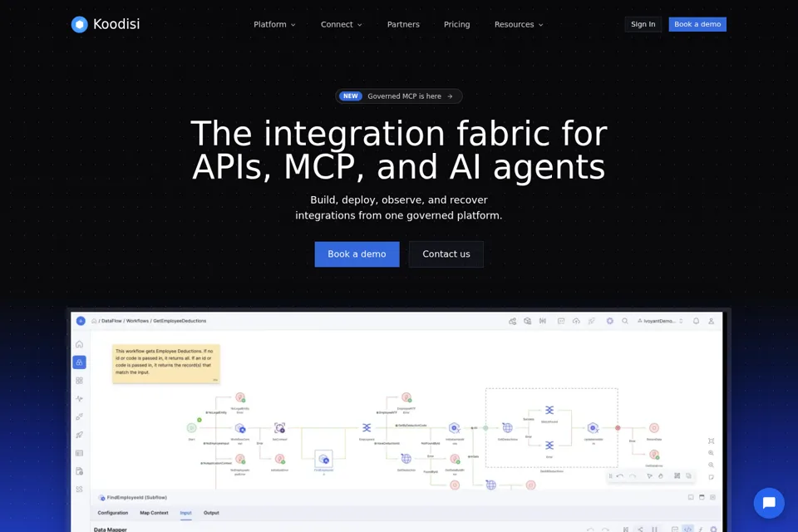Switch to the Output tab
Screen dimensions: 798x532
[211, 513]
